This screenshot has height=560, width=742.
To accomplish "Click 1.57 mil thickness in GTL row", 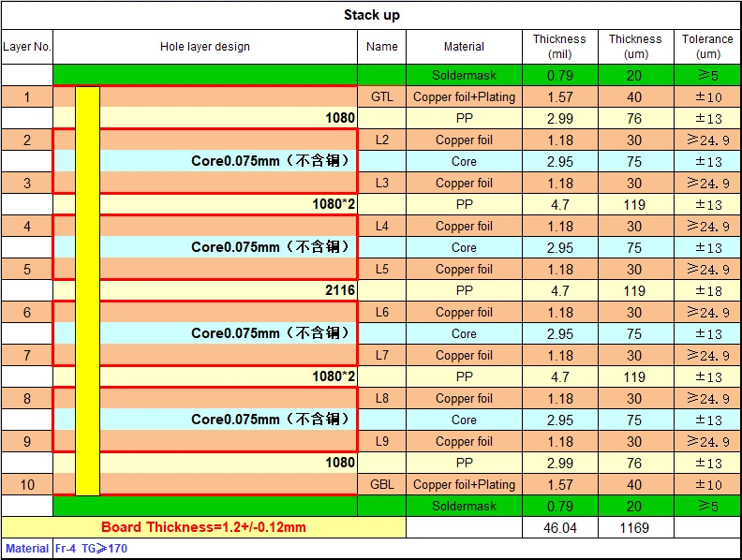I will click(x=560, y=97).
